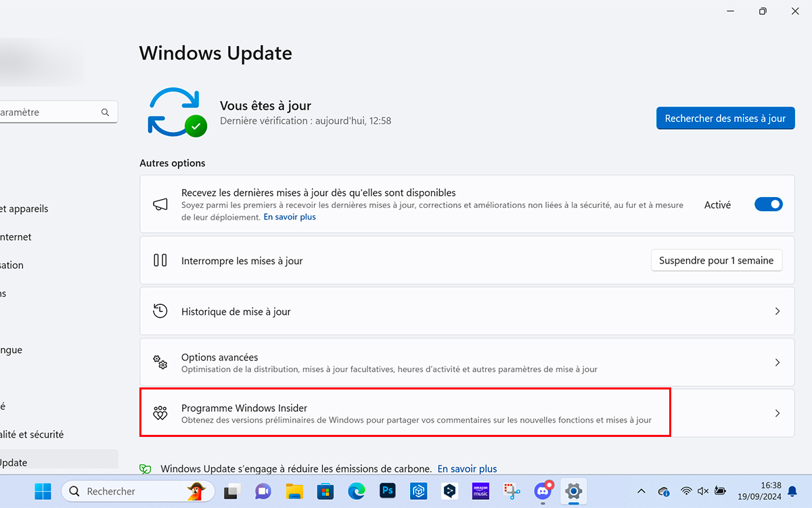Screen dimensions: 812x508
Task: Open the blue cube app on the taskbar
Action: pyautogui.click(x=419, y=491)
